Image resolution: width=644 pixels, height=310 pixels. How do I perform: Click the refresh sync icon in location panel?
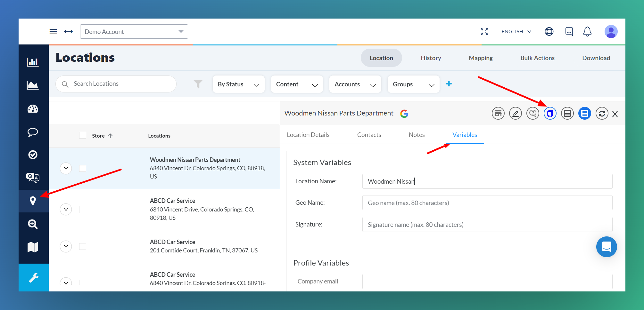[602, 113]
